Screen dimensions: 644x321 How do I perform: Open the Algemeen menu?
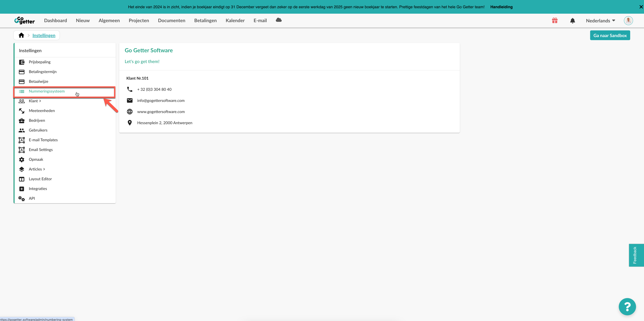point(109,21)
